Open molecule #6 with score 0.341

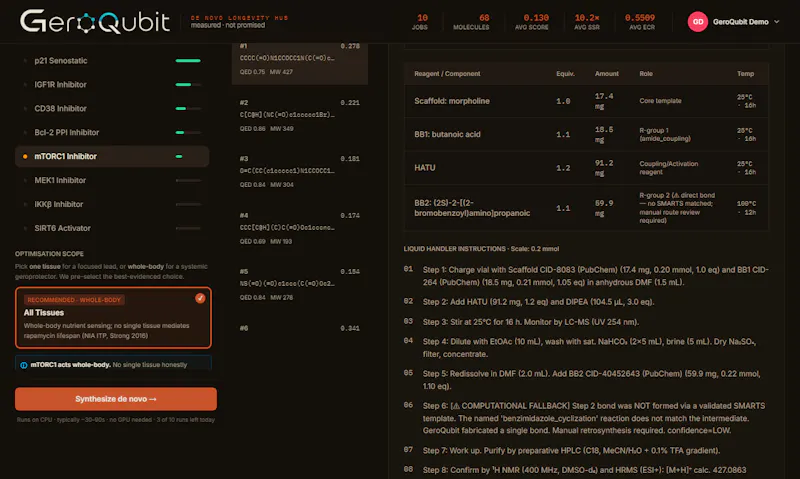click(299, 329)
